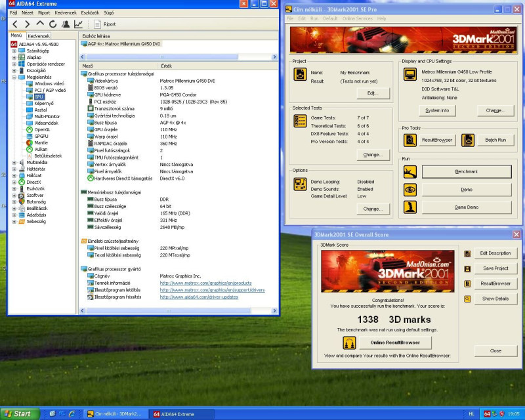
Task: Click the Save Project floppy disk icon
Action: [x=467, y=268]
